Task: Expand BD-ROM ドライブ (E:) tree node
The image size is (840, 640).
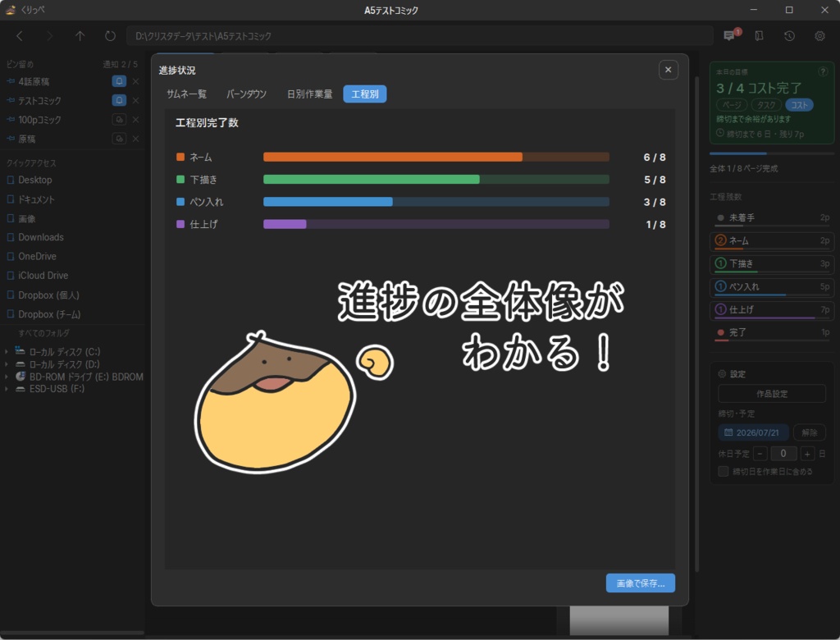Action: pos(7,377)
